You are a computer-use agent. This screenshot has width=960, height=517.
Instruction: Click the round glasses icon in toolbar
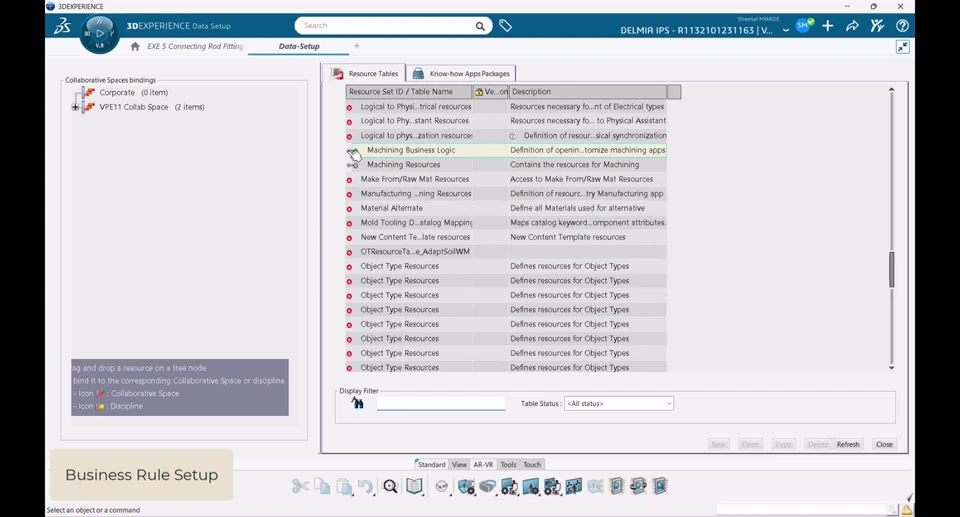point(441,486)
